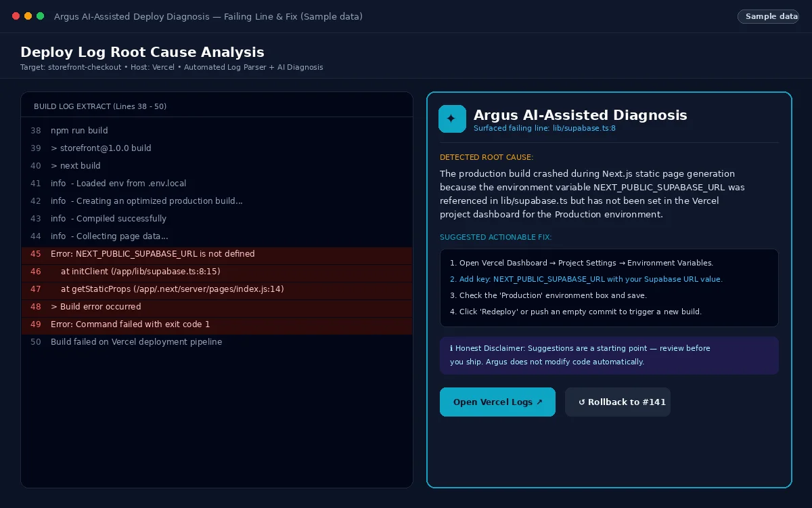Click fix step 1 Open Vercel Dashboard
The width and height of the screenshot is (812, 508).
coord(581,263)
